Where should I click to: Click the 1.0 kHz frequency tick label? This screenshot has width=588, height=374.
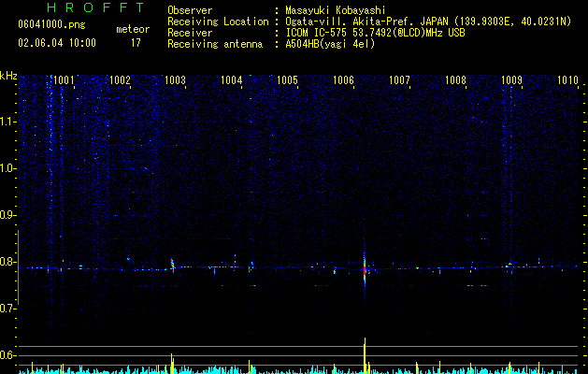(x=8, y=168)
